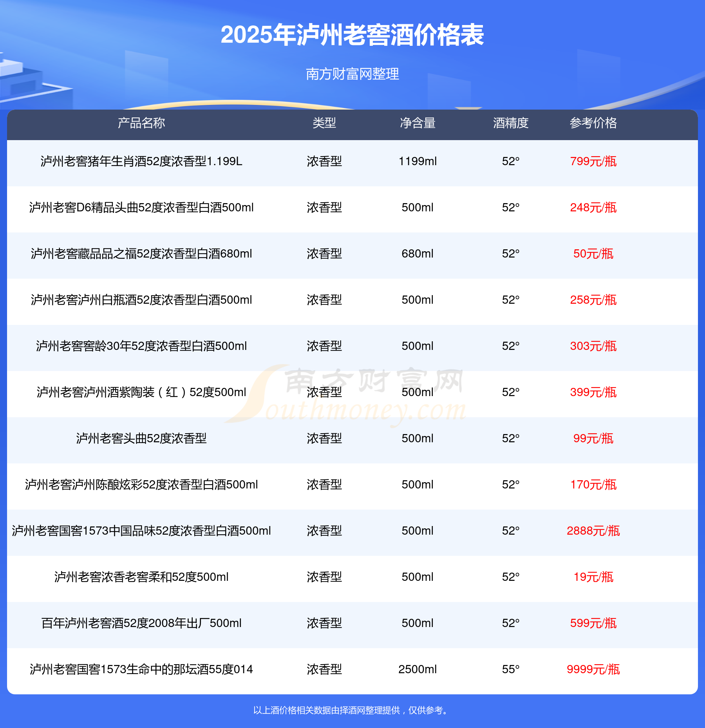This screenshot has height=728, width=705.
Task: Select 浓香型 in the 生命中的那坛酒 row
Action: pos(324,669)
